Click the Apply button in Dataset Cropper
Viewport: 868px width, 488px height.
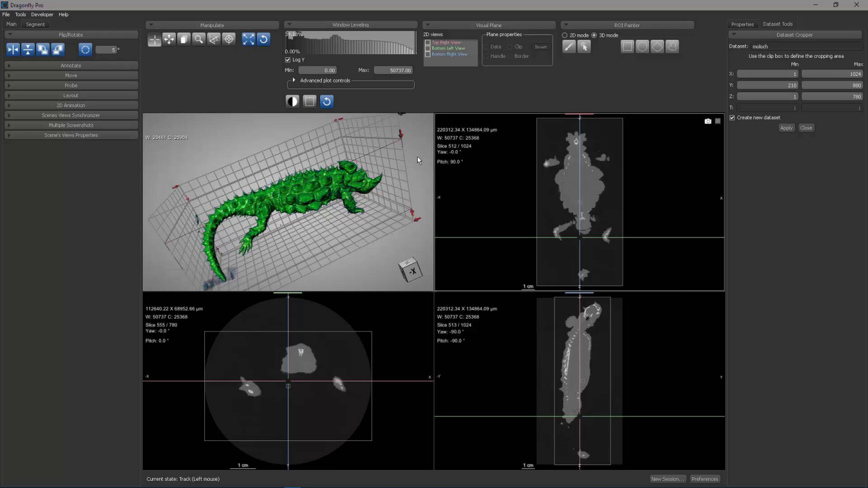(x=786, y=128)
